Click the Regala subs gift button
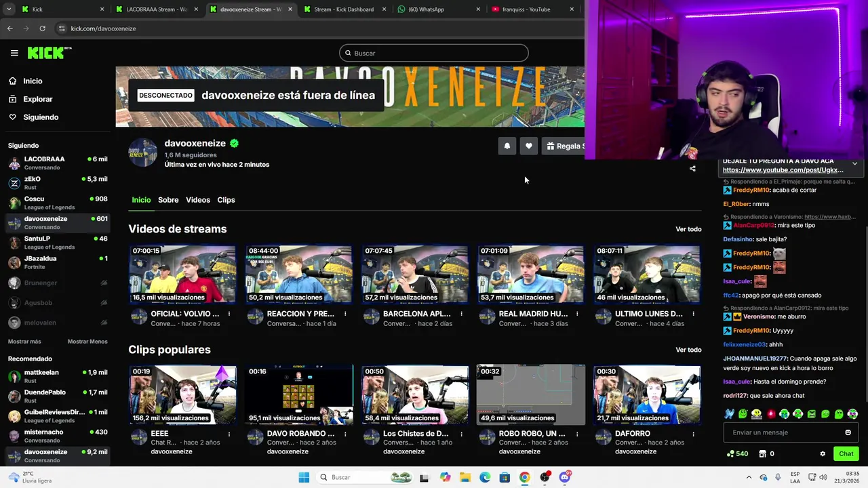This screenshot has height=488, width=868. [x=564, y=146]
